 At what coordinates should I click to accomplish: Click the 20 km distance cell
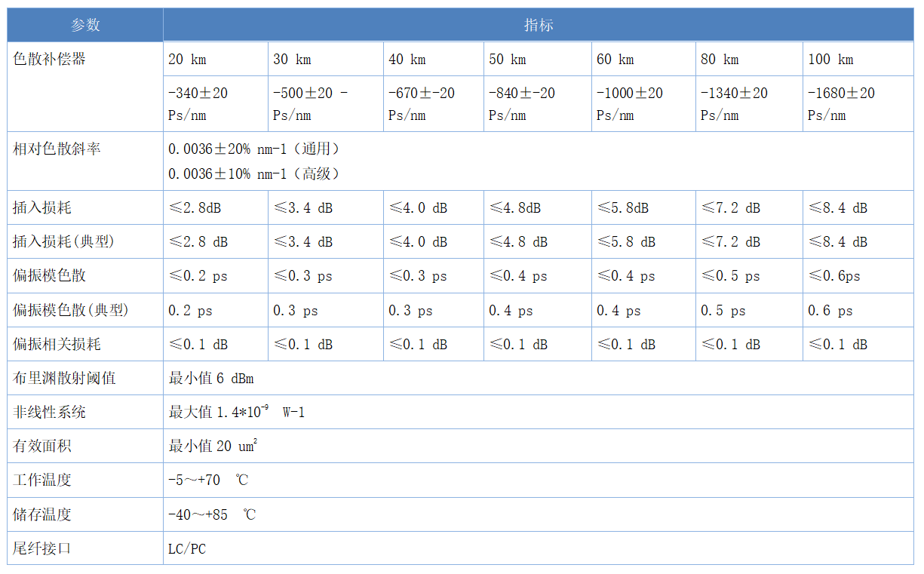(187, 60)
